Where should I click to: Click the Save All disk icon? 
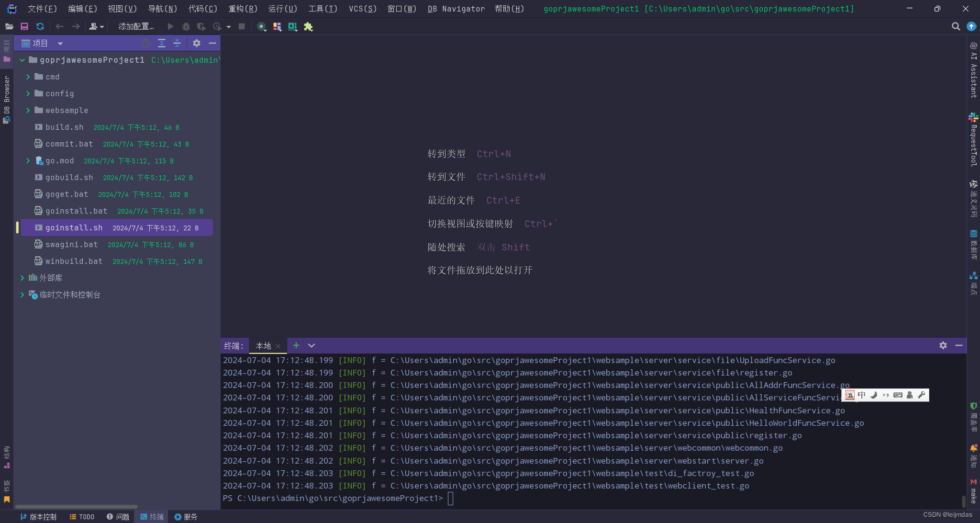tap(24, 27)
